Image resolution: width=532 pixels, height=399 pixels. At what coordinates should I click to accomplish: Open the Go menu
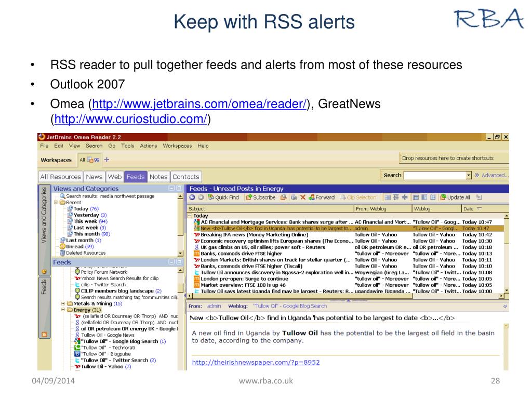click(x=112, y=145)
